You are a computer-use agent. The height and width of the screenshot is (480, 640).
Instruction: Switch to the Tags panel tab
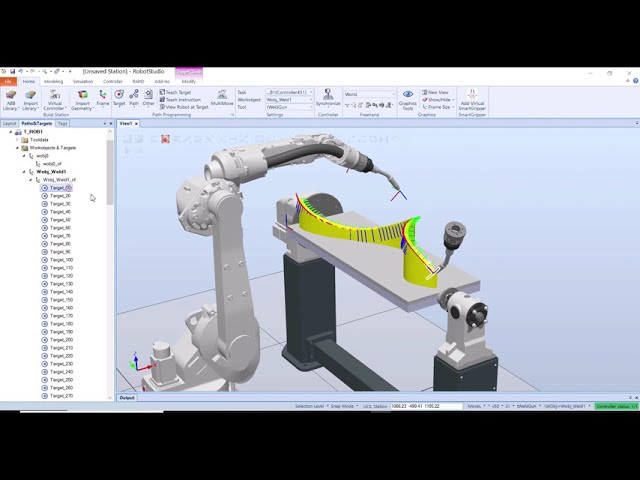pyautogui.click(x=62, y=123)
